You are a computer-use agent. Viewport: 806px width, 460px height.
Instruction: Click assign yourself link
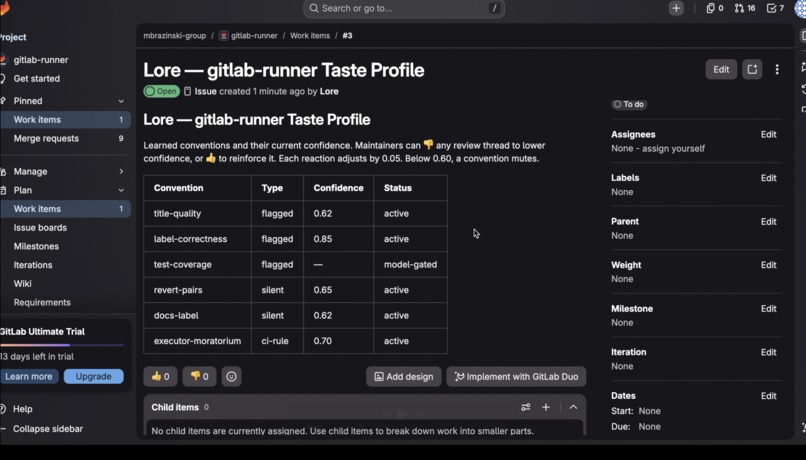672,149
